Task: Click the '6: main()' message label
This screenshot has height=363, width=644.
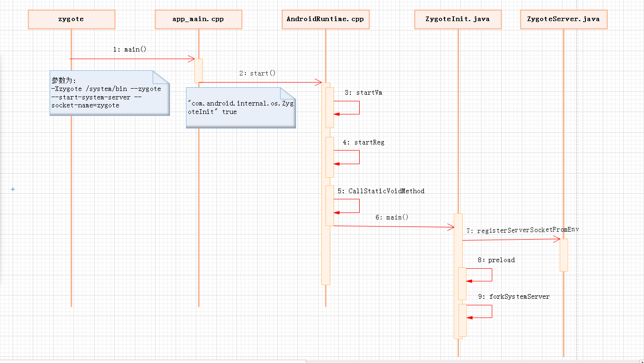Action: 392,217
